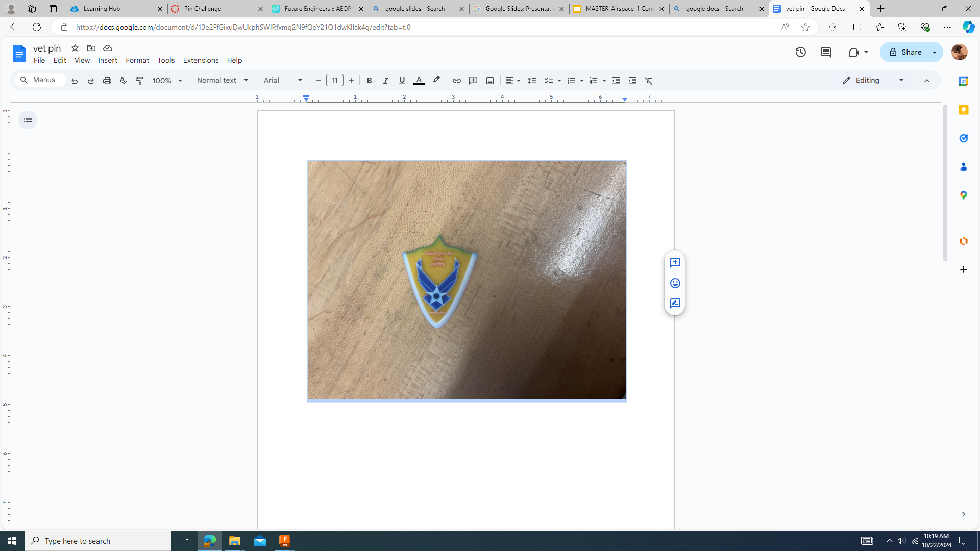
Task: Open Google Calendar side panel
Action: (x=963, y=81)
